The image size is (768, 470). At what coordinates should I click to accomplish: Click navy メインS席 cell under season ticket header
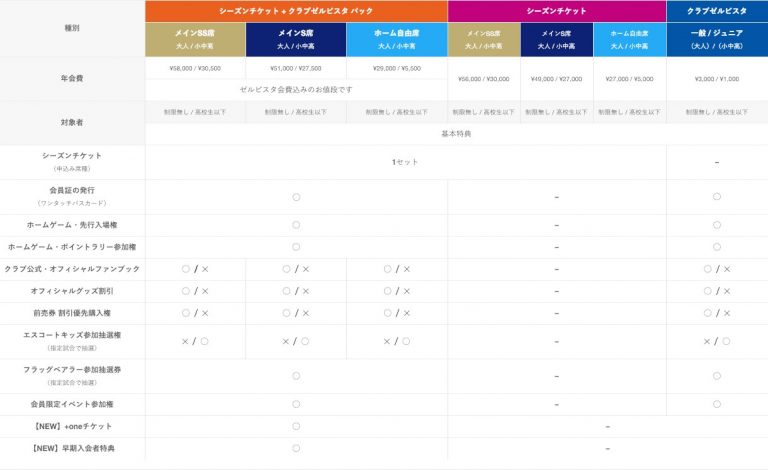tap(556, 39)
